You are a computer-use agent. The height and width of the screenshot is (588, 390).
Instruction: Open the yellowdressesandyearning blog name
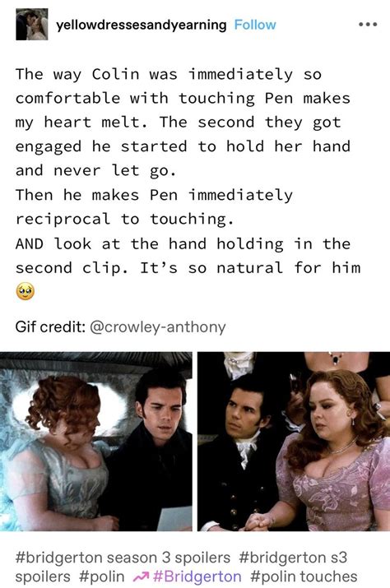pyautogui.click(x=142, y=25)
